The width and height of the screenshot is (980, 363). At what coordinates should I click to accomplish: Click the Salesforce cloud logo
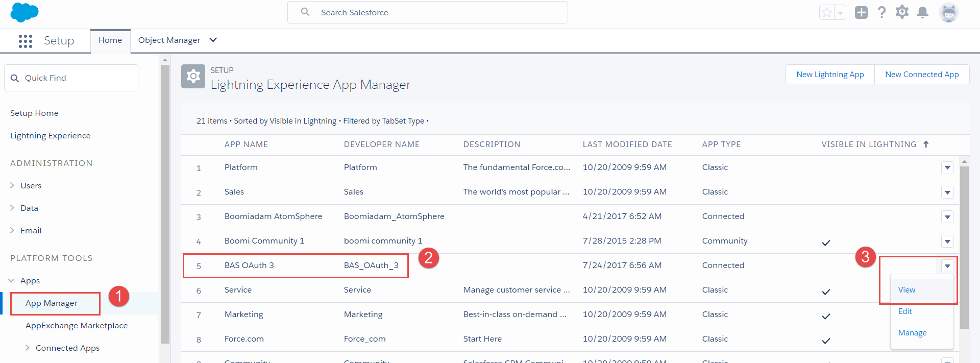24,12
